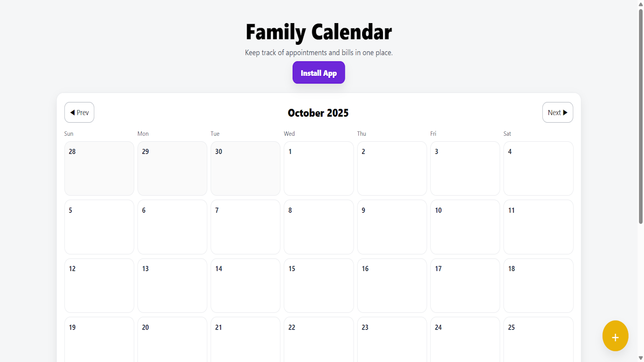The width and height of the screenshot is (644, 362).
Task: Choose Saturday October 4 cell
Action: 538,168
